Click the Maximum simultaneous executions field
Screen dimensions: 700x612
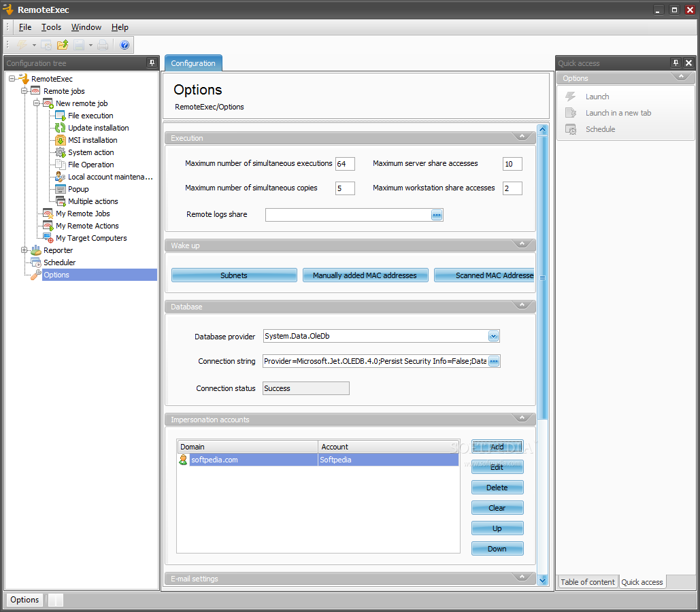click(345, 164)
